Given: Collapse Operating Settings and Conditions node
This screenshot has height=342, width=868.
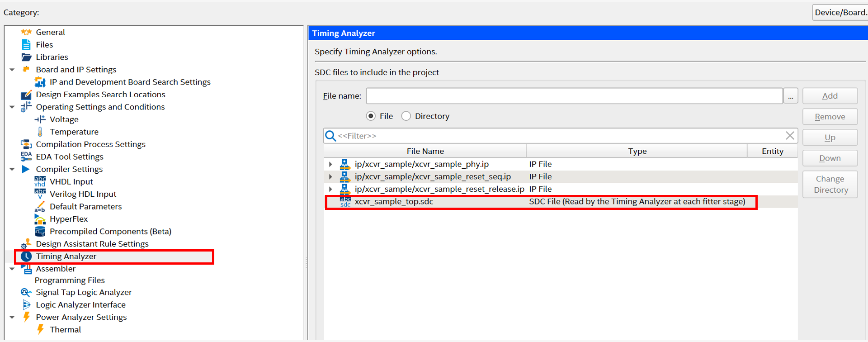Looking at the screenshot, I should click(x=12, y=107).
